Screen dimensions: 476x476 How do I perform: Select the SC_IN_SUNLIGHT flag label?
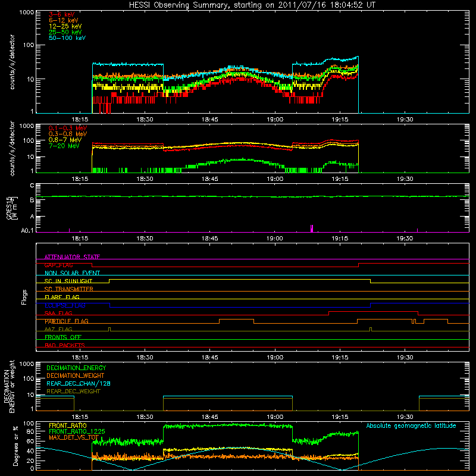pyautogui.click(x=68, y=281)
